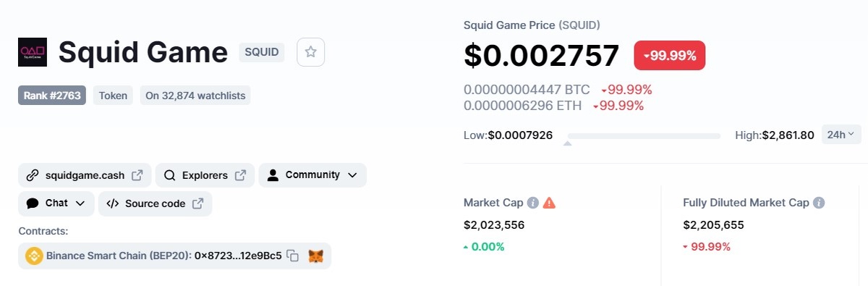Expand the Community dropdown
The image size is (868, 286).
tap(312, 175)
